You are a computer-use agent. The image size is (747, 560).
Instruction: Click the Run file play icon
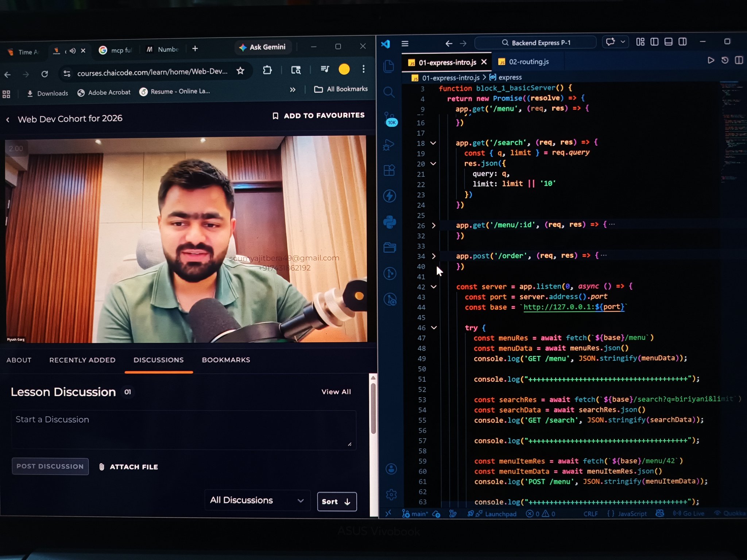pos(711,60)
